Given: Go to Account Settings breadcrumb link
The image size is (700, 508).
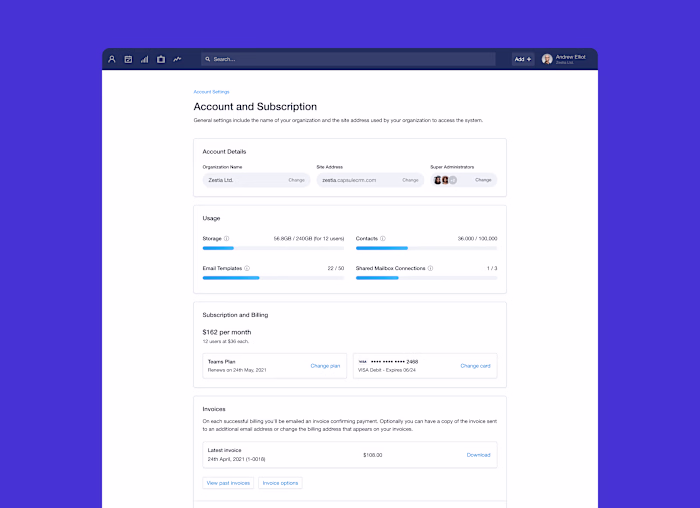Looking at the screenshot, I should pos(211,92).
